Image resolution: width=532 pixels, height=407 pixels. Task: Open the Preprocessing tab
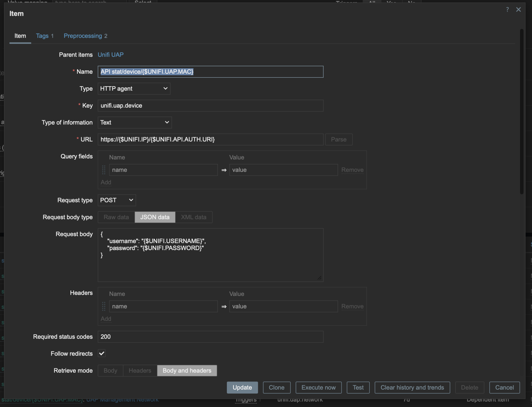point(85,36)
